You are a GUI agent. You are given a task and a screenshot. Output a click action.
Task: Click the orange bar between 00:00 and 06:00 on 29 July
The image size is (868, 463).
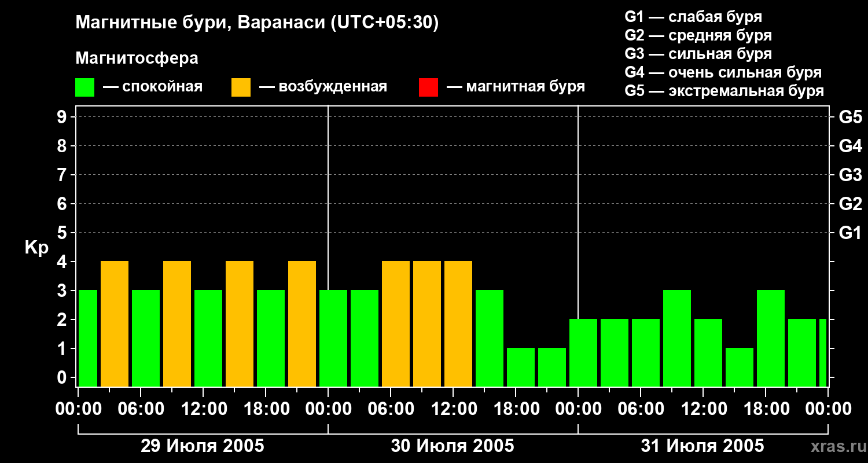tap(115, 324)
